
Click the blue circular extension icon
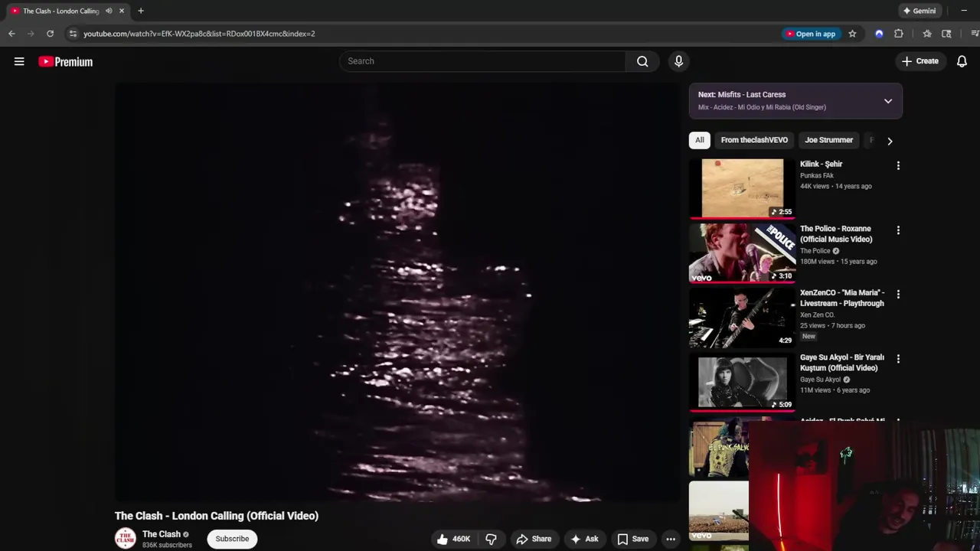879,34
